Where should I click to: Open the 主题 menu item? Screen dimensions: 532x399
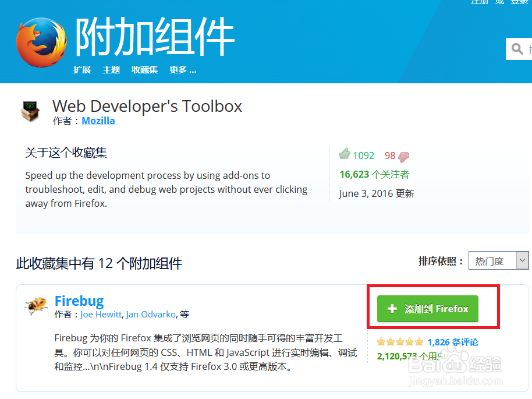click(111, 70)
